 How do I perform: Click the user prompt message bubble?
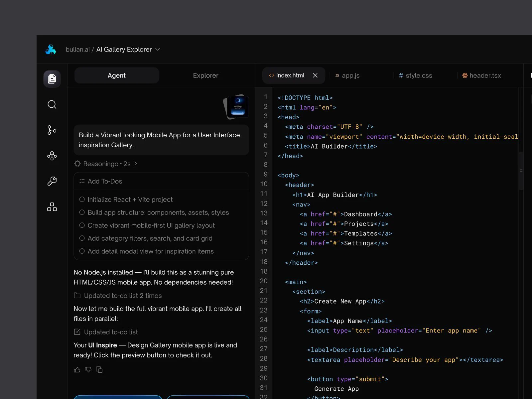161,140
